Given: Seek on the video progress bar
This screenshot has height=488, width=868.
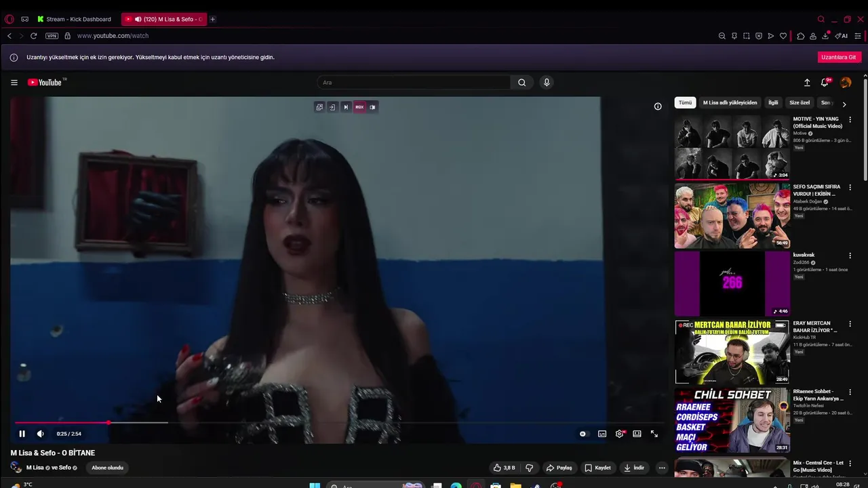Looking at the screenshot, I should tap(339, 422).
